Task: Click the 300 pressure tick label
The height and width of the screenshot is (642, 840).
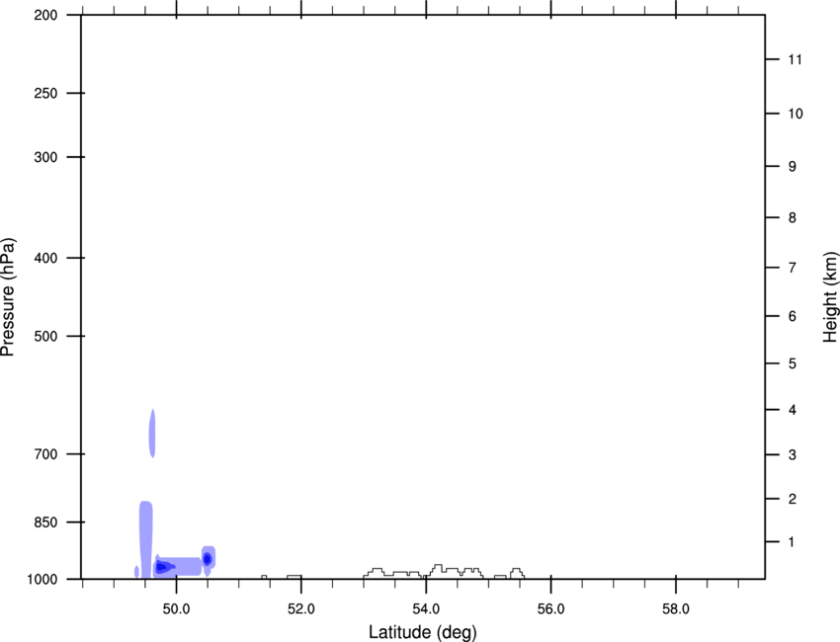Action: [x=45, y=157]
